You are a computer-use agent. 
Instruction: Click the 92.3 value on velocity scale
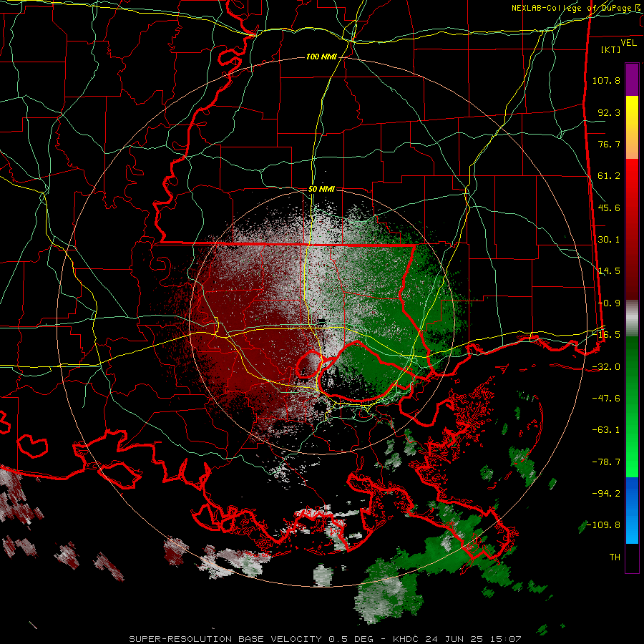609,112
